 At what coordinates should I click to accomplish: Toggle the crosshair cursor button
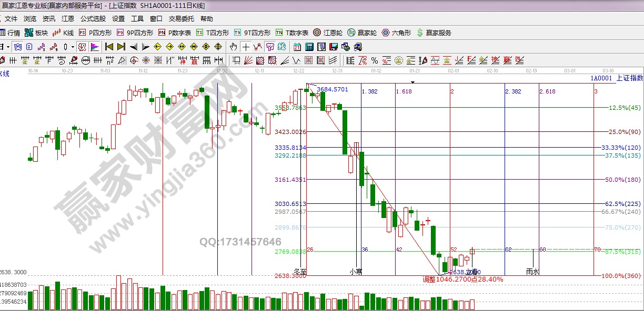pyautogui.click(x=246, y=47)
